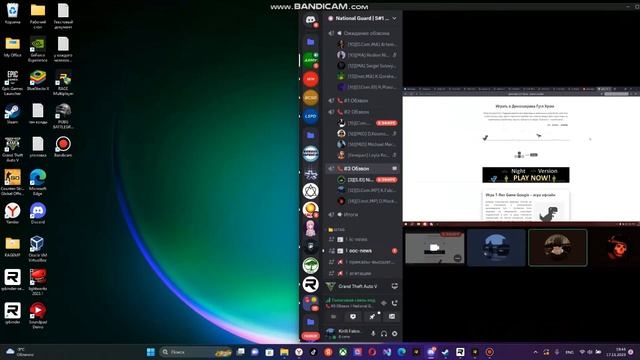Disconnect from the voice call

394,303
